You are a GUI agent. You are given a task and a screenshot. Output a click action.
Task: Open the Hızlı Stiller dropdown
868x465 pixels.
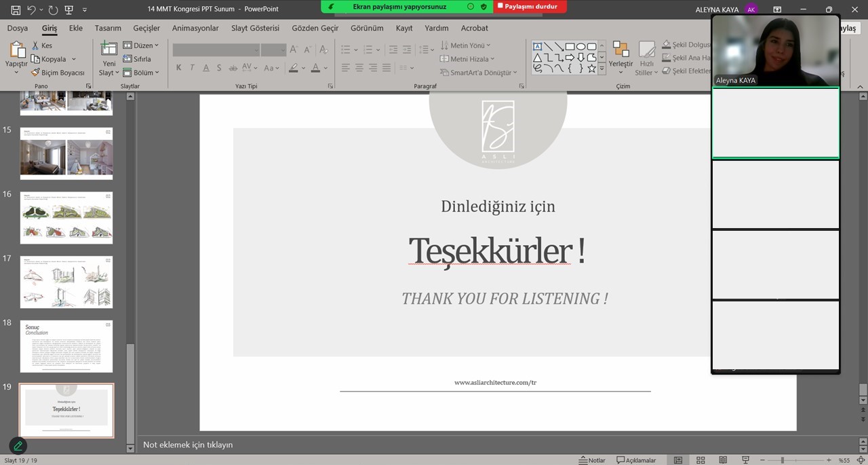(x=647, y=58)
